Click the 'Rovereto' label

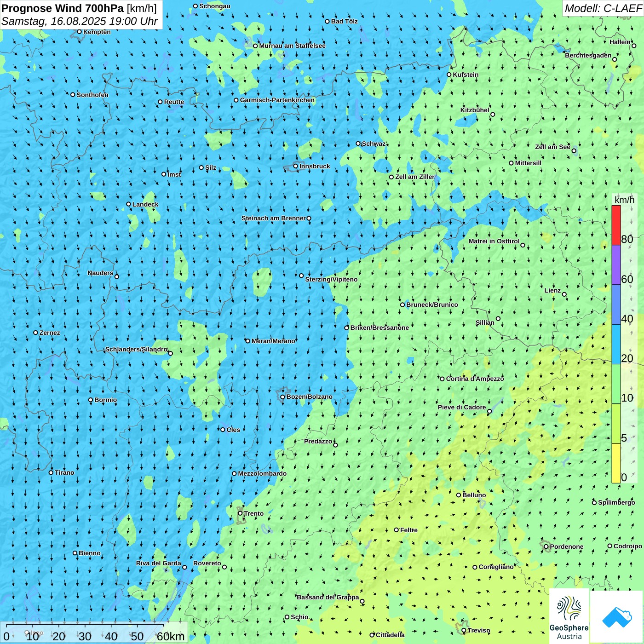tap(207, 563)
